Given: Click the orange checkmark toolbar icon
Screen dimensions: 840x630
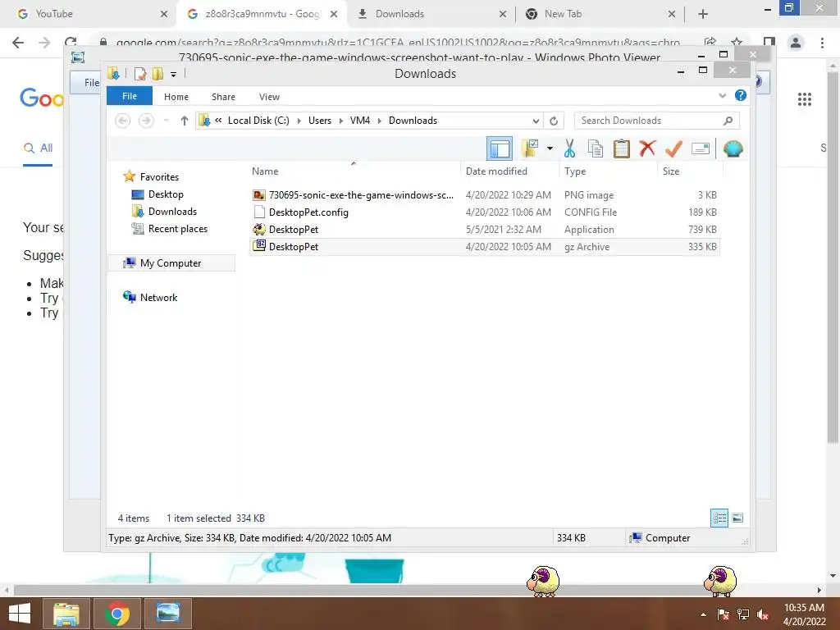Looking at the screenshot, I should [673, 148].
